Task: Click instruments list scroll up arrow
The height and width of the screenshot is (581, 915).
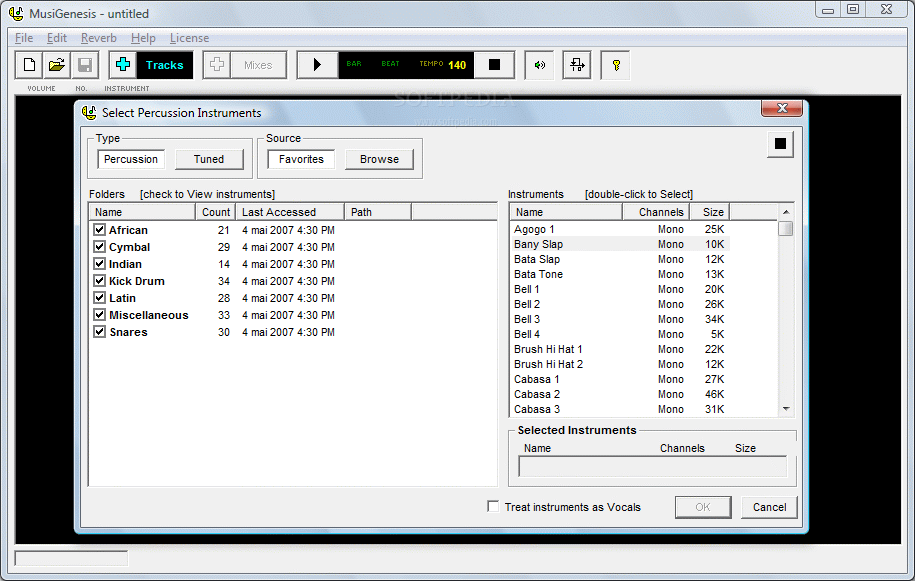Action: coord(786,212)
